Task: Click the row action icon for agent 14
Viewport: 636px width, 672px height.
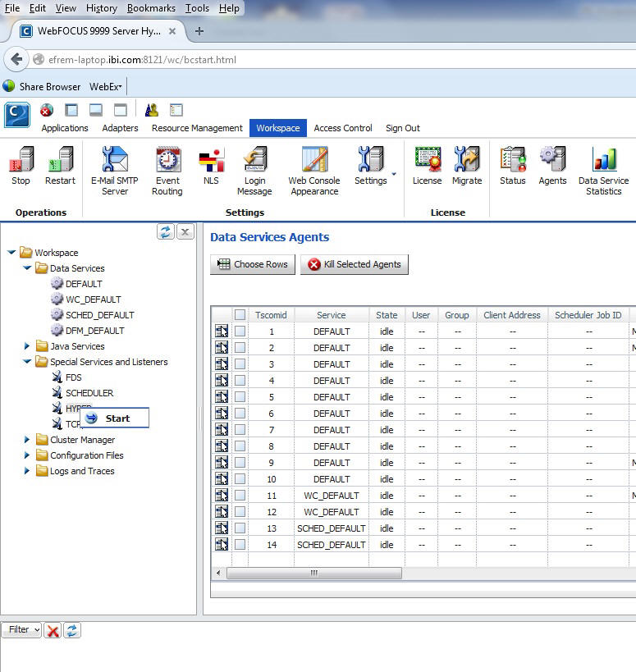Action: click(222, 545)
